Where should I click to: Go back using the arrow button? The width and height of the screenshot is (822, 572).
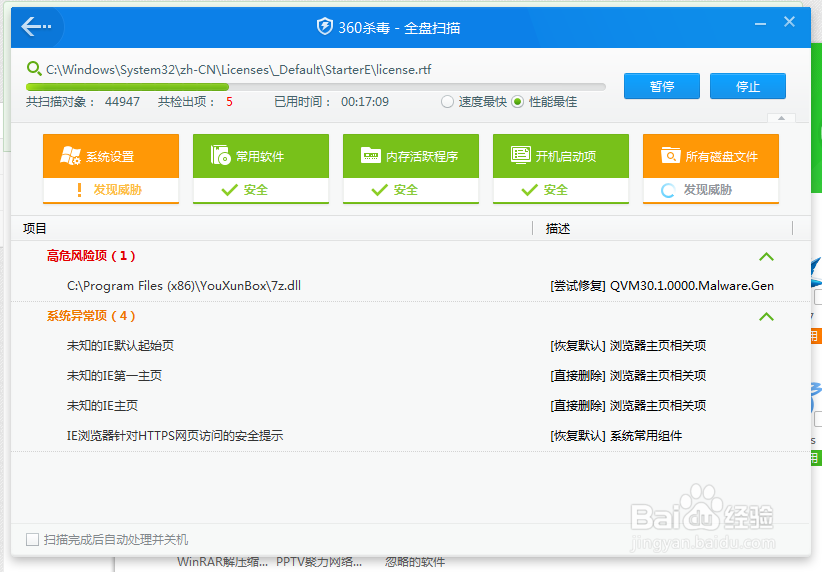[36, 26]
